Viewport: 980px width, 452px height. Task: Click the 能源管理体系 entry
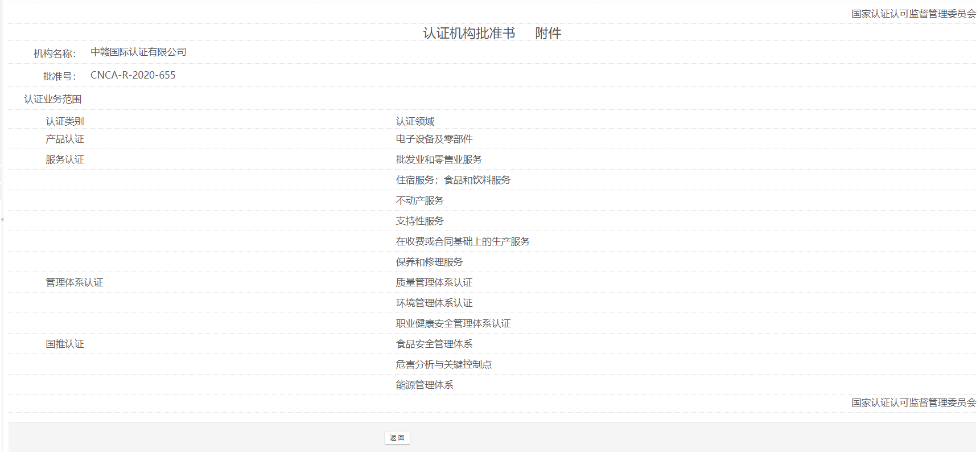click(x=425, y=385)
